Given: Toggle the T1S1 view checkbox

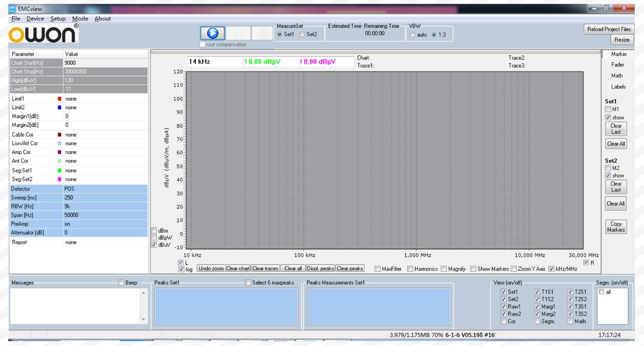Looking at the screenshot, I should [537, 292].
